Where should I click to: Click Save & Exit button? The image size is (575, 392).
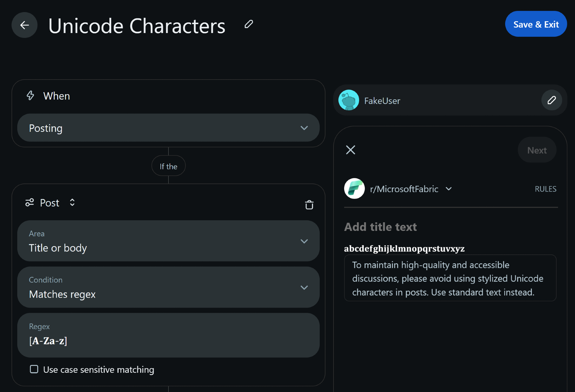coord(536,24)
